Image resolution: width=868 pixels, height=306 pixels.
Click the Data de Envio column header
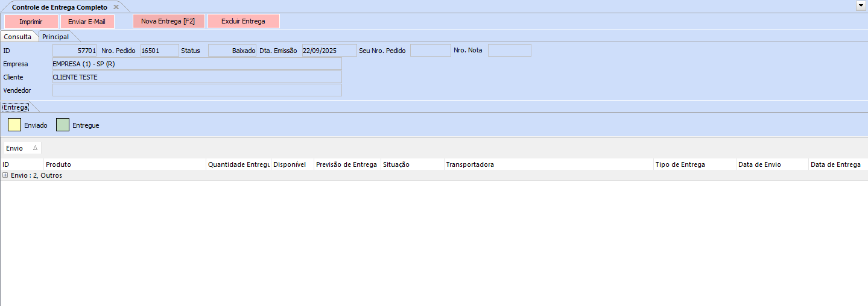click(771, 164)
